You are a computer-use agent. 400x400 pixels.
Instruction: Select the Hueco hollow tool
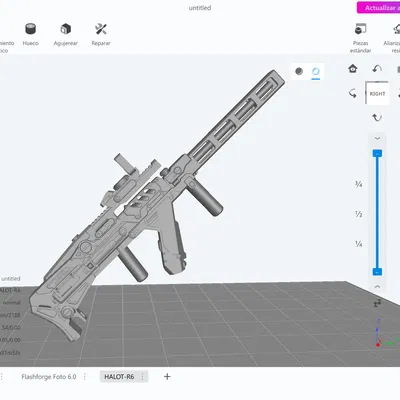tap(30, 35)
